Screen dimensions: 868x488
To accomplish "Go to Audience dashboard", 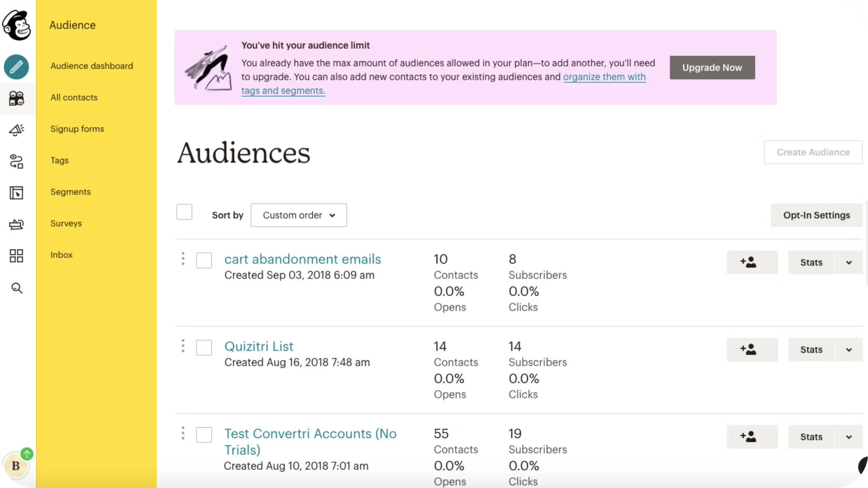I will click(x=92, y=66).
